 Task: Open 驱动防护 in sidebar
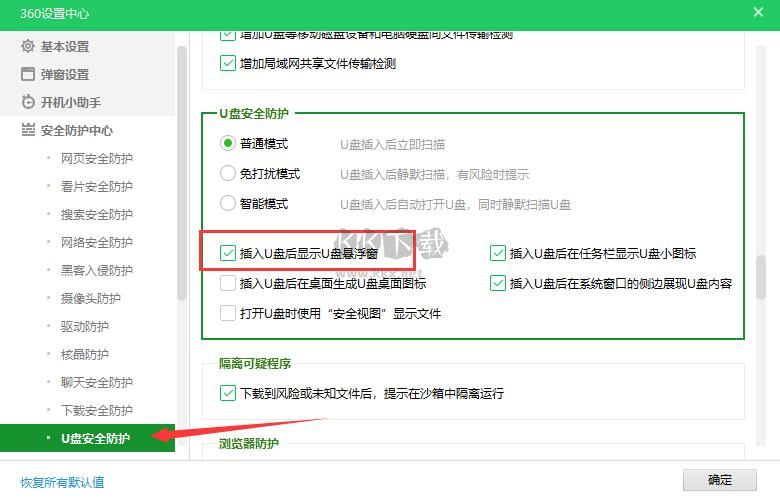[85, 326]
